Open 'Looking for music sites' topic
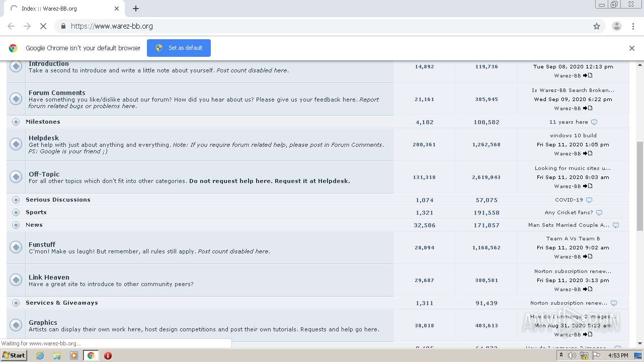Image resolution: width=644 pixels, height=362 pixels. [573, 168]
